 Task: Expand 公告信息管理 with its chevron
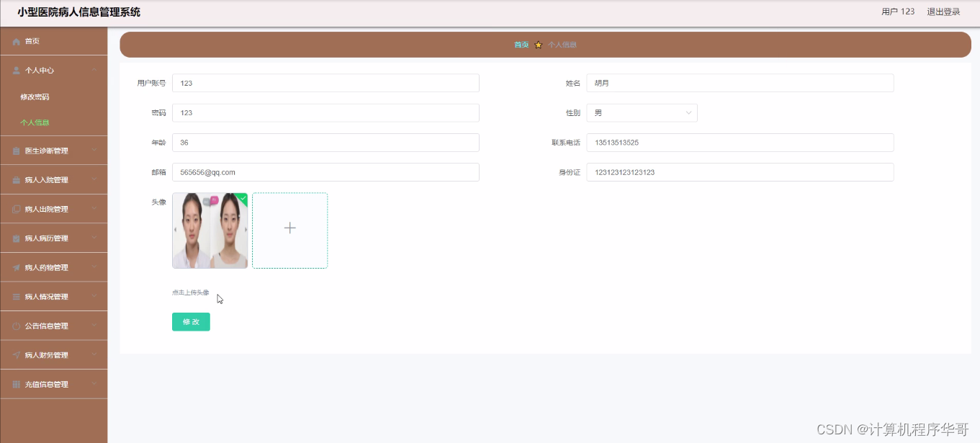coord(94,326)
